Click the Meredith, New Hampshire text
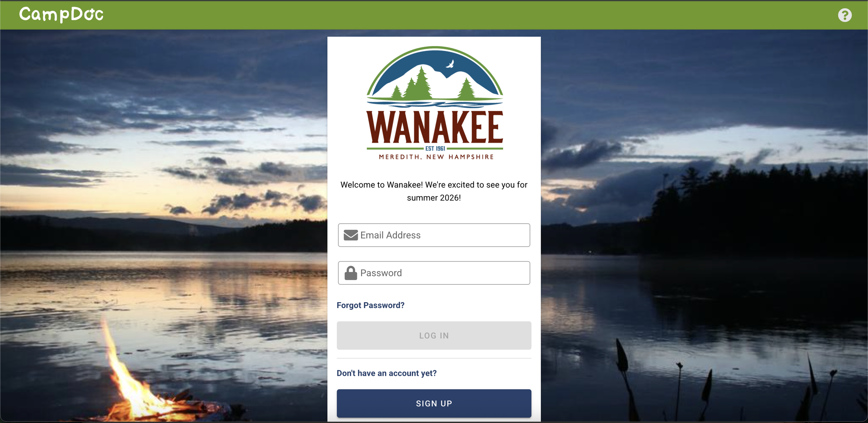This screenshot has height=423, width=868. [436, 157]
